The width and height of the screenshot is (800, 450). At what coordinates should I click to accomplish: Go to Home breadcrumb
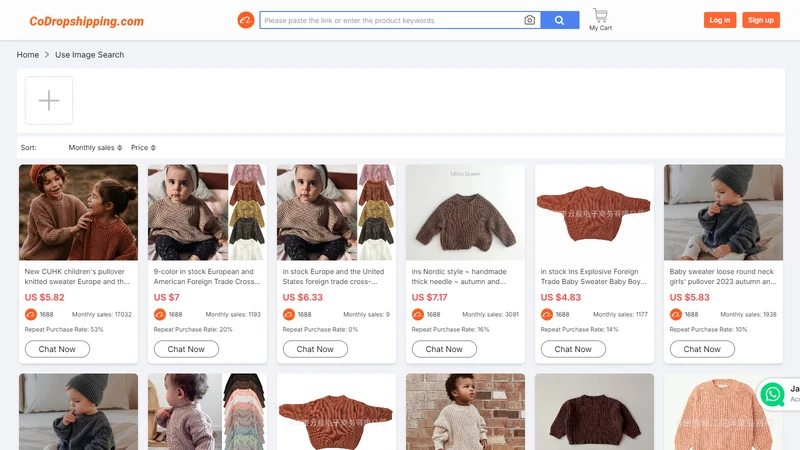tap(28, 55)
